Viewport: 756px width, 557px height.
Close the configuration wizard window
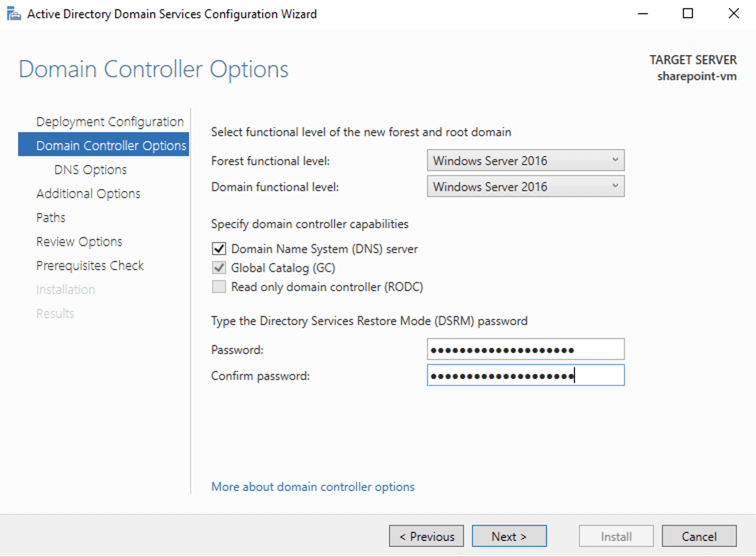coord(733,13)
